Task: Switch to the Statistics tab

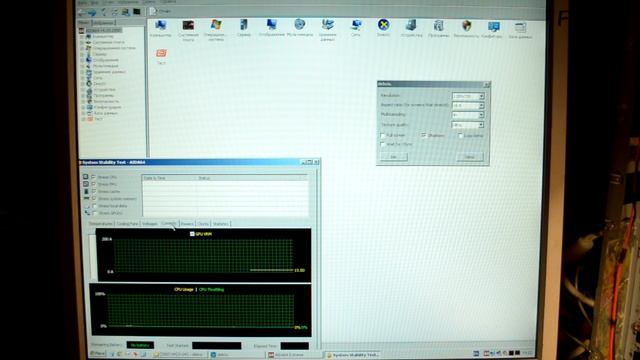Action: [x=221, y=224]
